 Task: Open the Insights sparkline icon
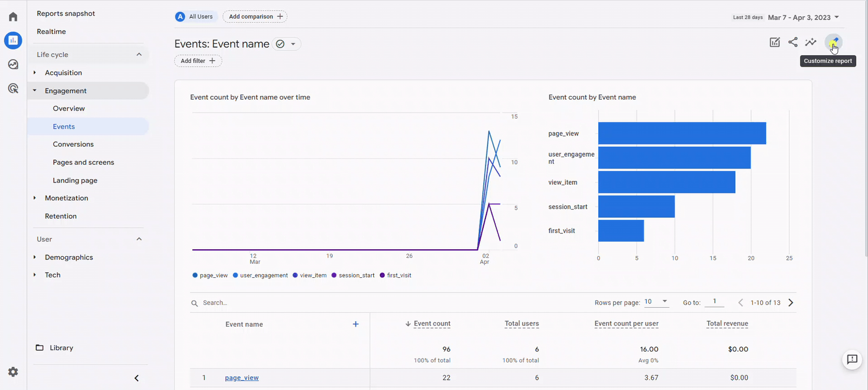point(811,42)
